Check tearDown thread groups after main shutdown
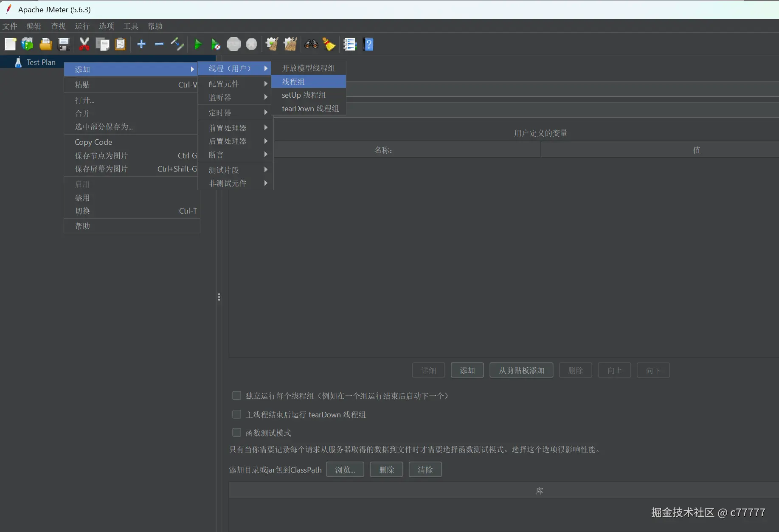The height and width of the screenshot is (532, 779). pyautogui.click(x=237, y=414)
